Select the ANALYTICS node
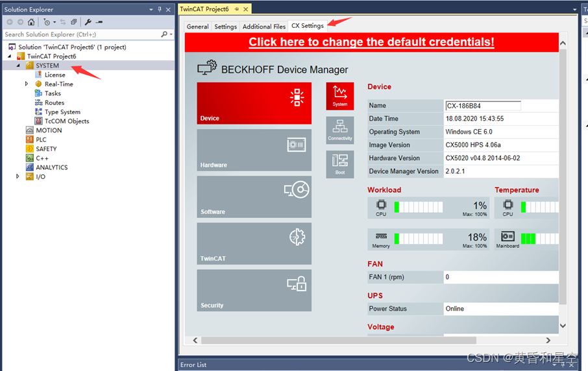This screenshot has height=371, width=588. click(x=52, y=167)
